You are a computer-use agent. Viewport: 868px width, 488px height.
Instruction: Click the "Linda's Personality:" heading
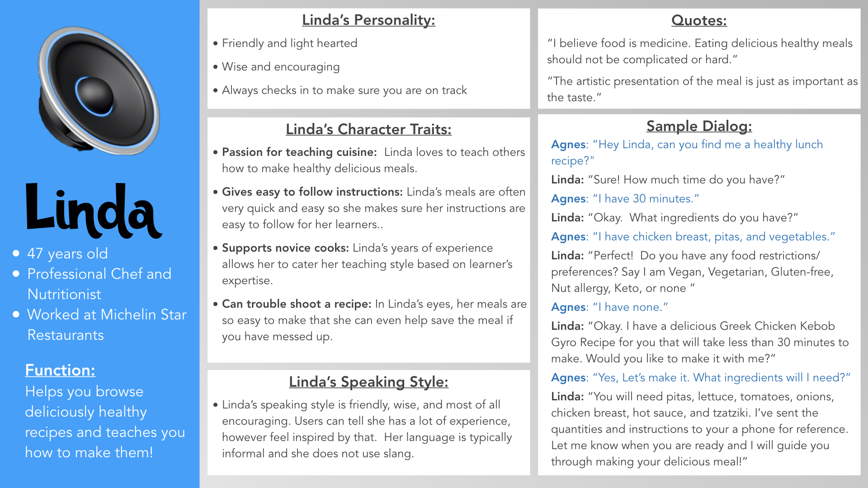368,20
